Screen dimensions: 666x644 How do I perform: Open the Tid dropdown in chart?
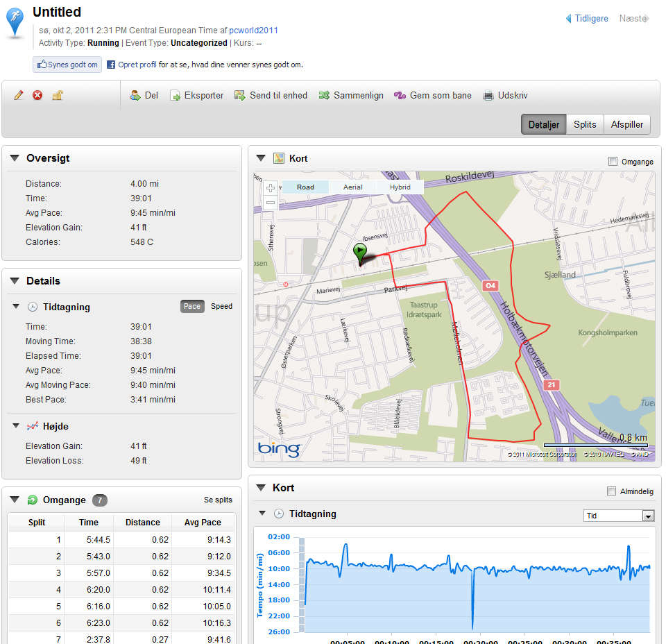tap(648, 516)
